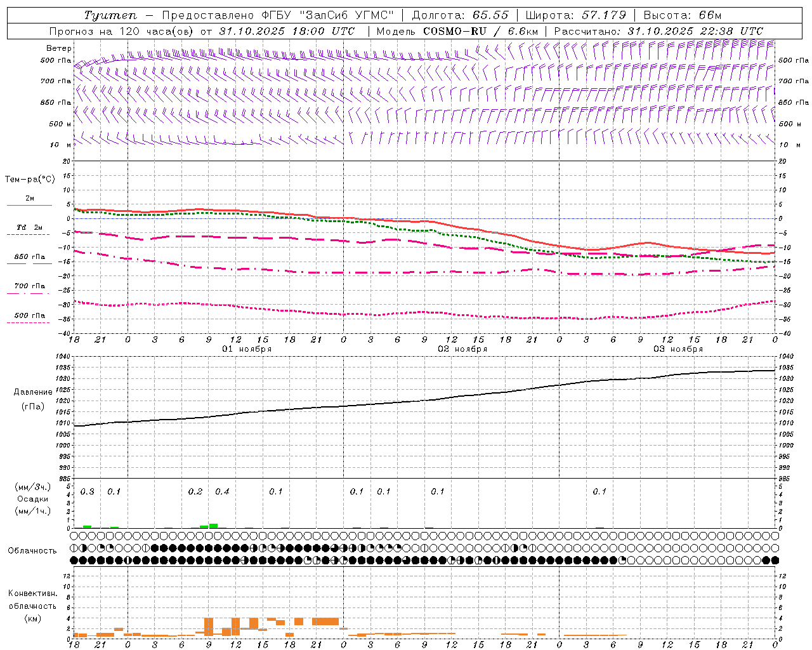Click the station name "Tyumen" in the header
812x650 pixels.
(x=111, y=15)
